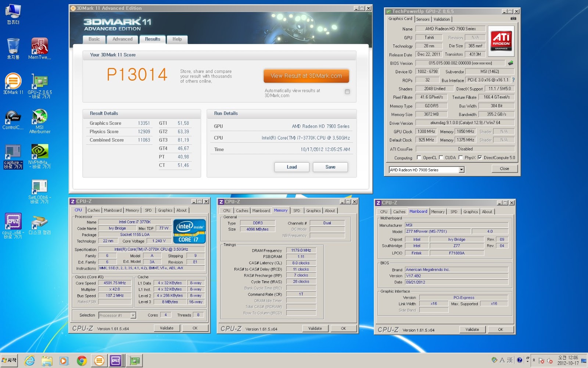This screenshot has height=368, width=588.
Task: Toggle the OpenCL checkbox in GPU-Z
Action: 419,158
